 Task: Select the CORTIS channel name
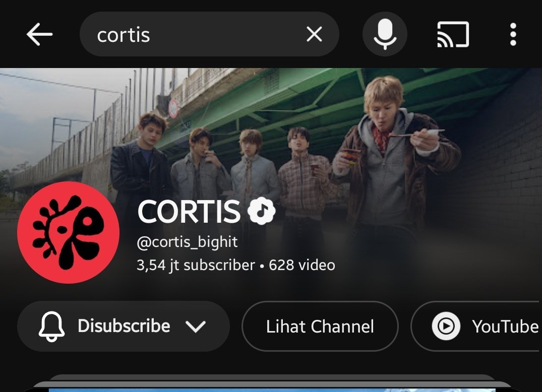point(189,212)
